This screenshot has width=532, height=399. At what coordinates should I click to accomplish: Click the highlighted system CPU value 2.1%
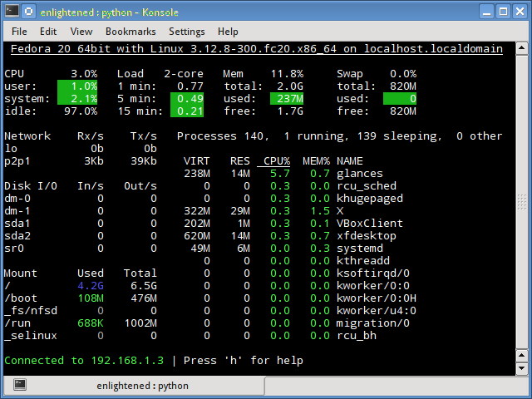[77, 99]
